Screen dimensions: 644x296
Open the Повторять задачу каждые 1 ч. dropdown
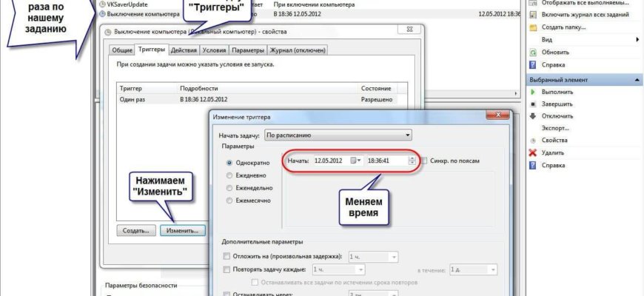[338, 269]
